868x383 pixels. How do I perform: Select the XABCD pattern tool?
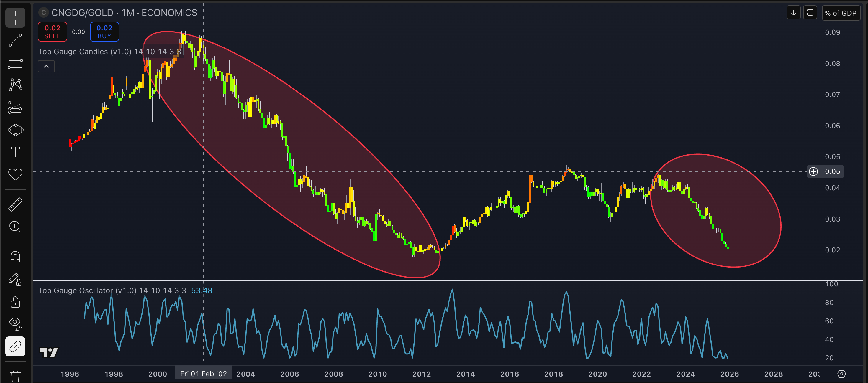click(15, 85)
